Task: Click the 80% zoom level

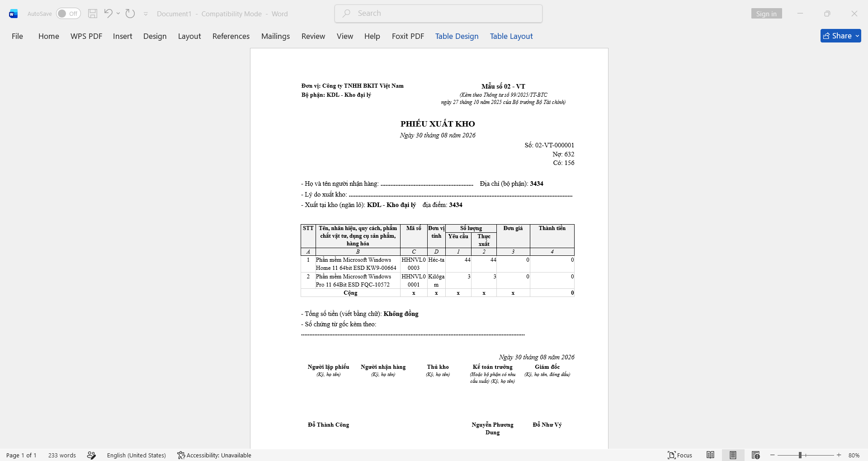Action: point(854,455)
